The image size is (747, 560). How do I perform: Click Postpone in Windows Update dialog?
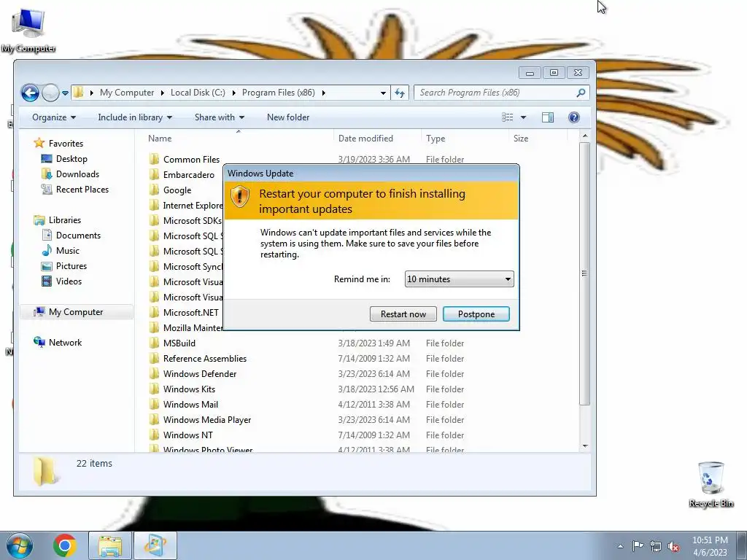(x=476, y=314)
